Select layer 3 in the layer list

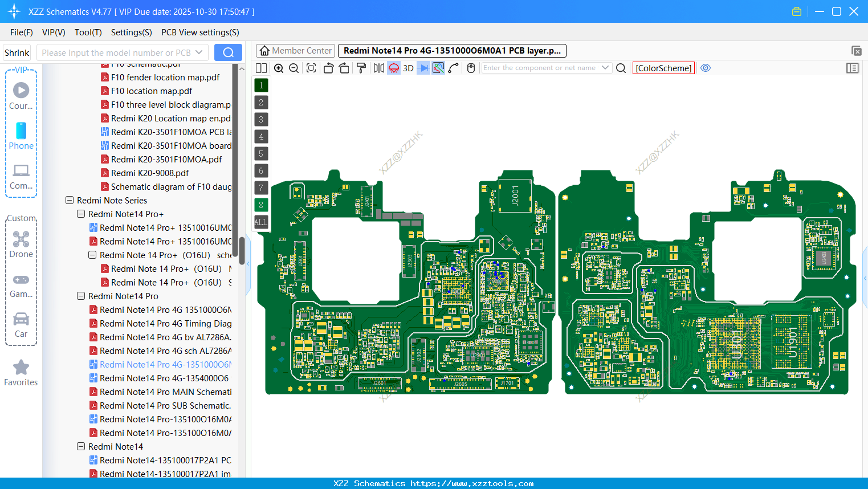(x=261, y=119)
